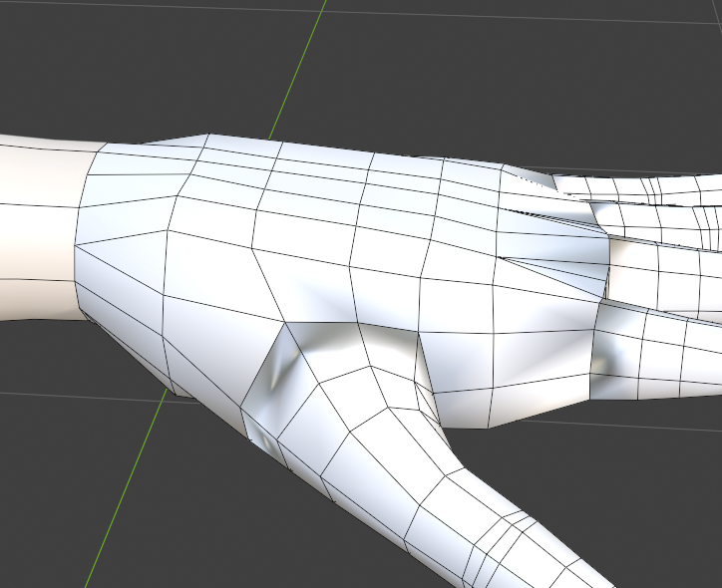The image size is (722, 588).
Task: Click the densely subdivided fingers of the mesh
Action: point(658,285)
